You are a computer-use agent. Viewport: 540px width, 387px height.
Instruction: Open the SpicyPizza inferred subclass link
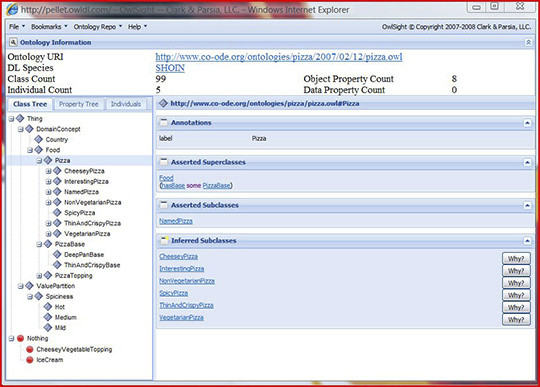[174, 293]
